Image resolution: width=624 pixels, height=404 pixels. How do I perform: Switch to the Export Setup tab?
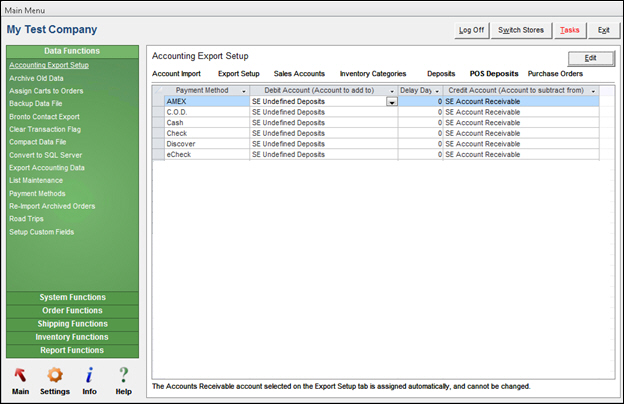coord(239,74)
